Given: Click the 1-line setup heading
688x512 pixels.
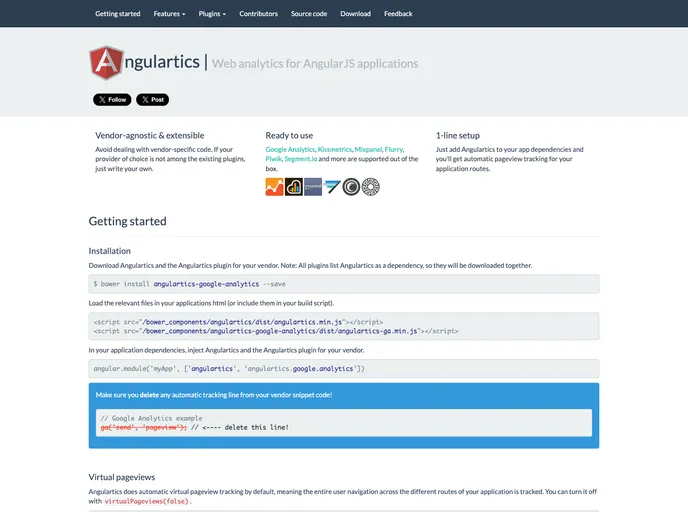Looking at the screenshot, I should pos(458,135).
